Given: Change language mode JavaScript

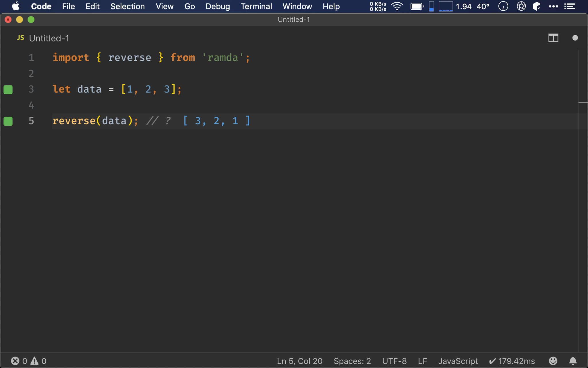Looking at the screenshot, I should [x=458, y=361].
